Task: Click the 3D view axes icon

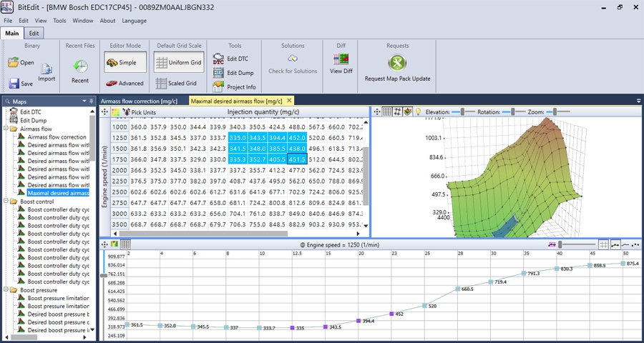Action: pyautogui.click(x=397, y=111)
